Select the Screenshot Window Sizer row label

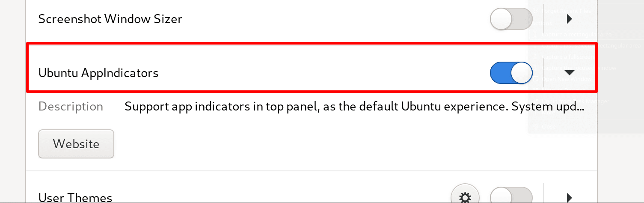110,19
